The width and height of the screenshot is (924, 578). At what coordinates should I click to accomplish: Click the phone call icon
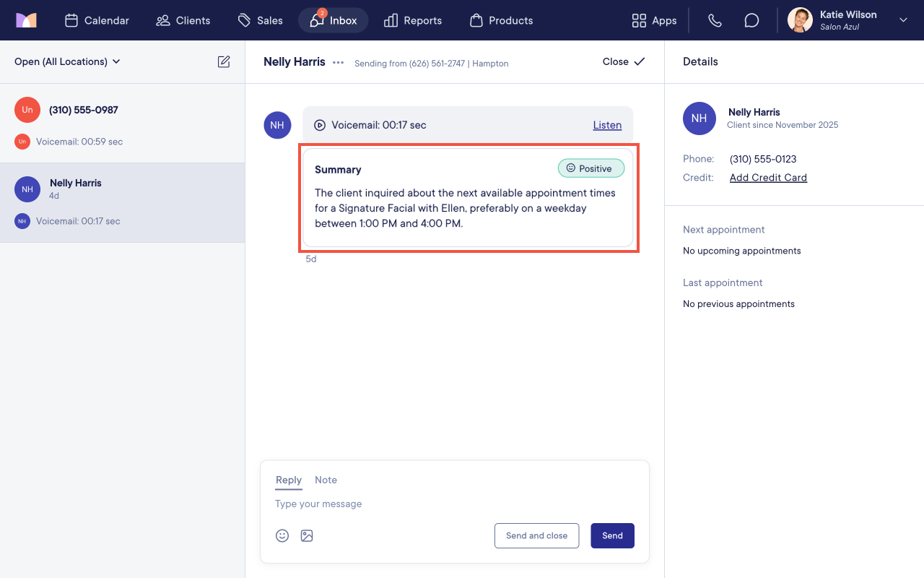tap(715, 20)
